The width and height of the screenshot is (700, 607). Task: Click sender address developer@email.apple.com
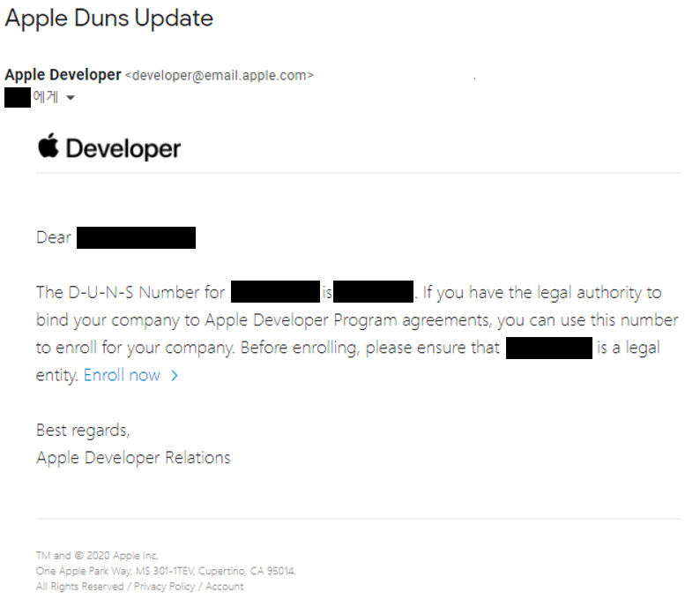pyautogui.click(x=220, y=75)
